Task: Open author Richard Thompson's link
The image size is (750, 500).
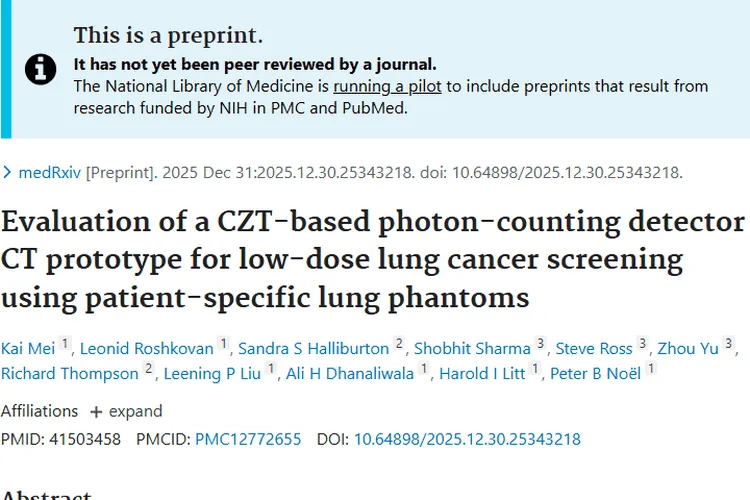Action: pyautogui.click(x=70, y=373)
